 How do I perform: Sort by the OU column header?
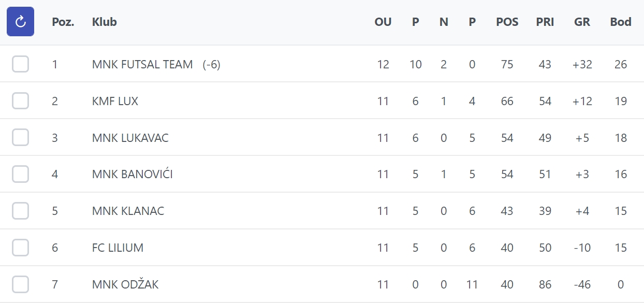(383, 22)
